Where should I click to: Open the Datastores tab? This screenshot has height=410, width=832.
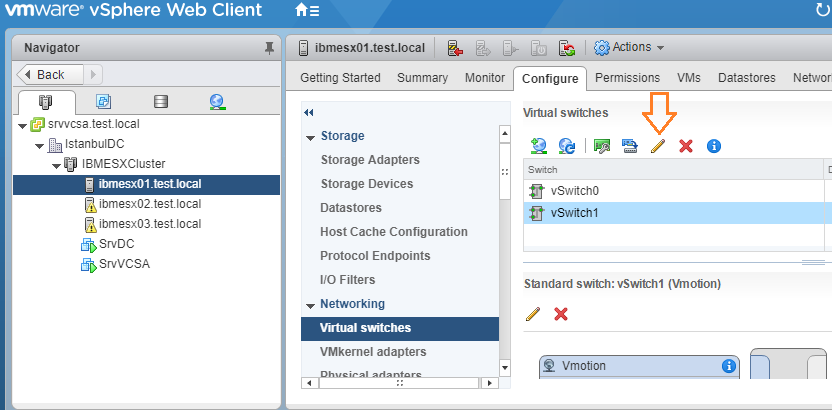[747, 78]
